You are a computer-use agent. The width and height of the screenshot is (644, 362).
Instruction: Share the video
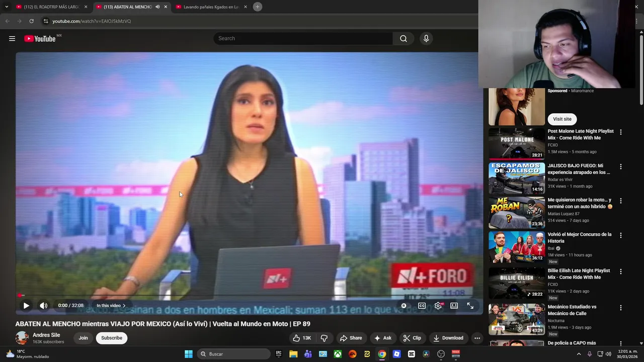click(x=351, y=338)
